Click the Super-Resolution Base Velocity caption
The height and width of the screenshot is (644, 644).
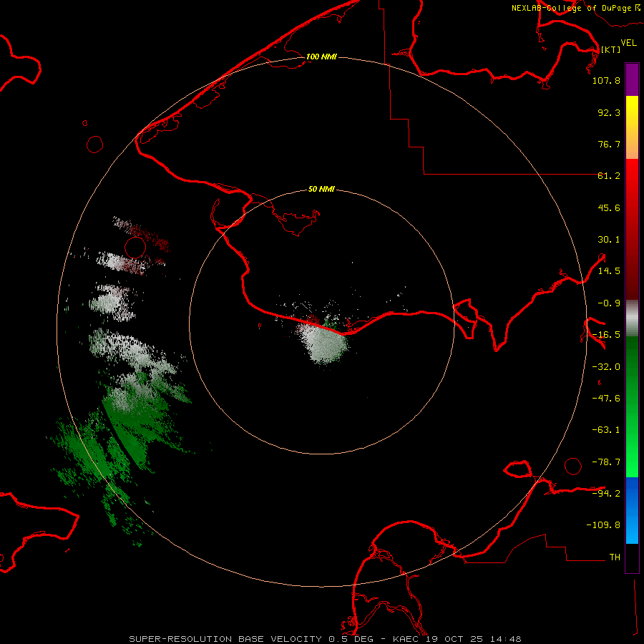[325, 639]
